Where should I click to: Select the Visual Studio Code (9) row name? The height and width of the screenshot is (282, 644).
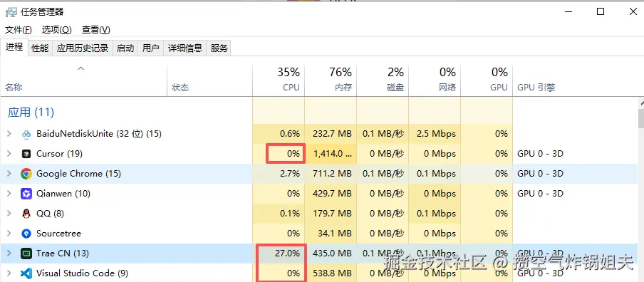coord(82,273)
